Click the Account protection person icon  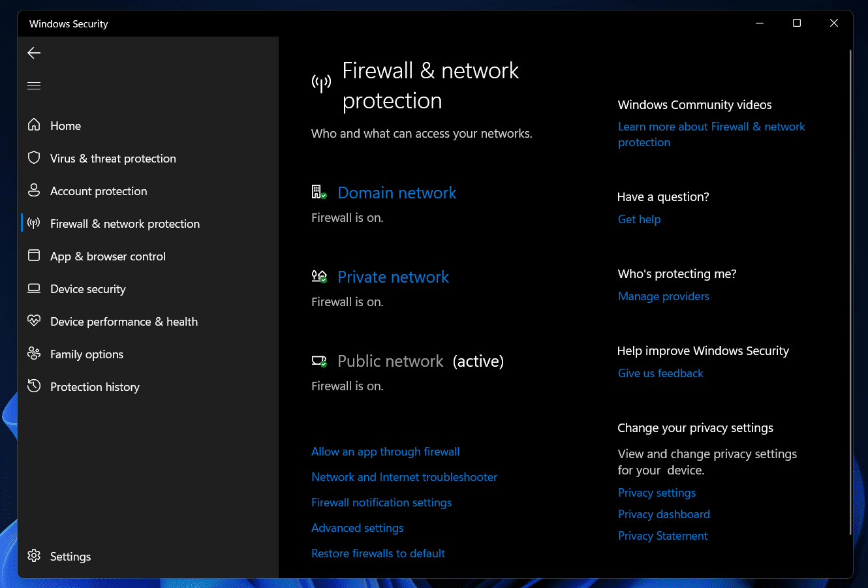(34, 191)
